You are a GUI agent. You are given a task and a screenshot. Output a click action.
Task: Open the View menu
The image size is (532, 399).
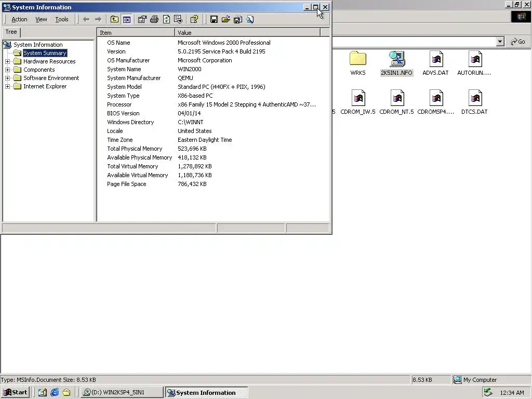pyautogui.click(x=41, y=19)
